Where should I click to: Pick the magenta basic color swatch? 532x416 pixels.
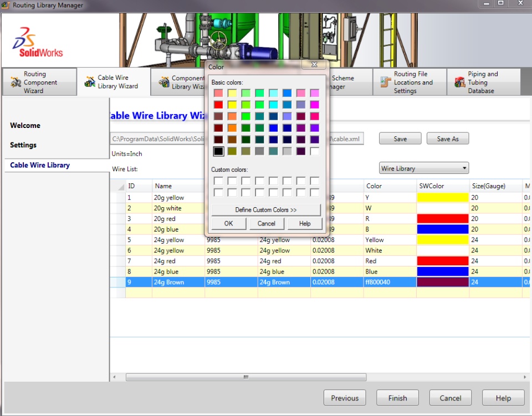(315, 105)
